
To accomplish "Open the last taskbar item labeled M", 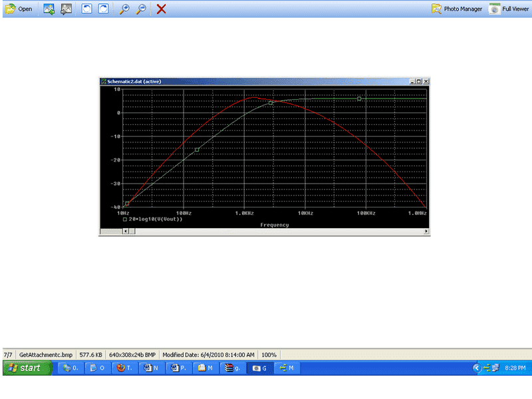I will tap(288, 368).
